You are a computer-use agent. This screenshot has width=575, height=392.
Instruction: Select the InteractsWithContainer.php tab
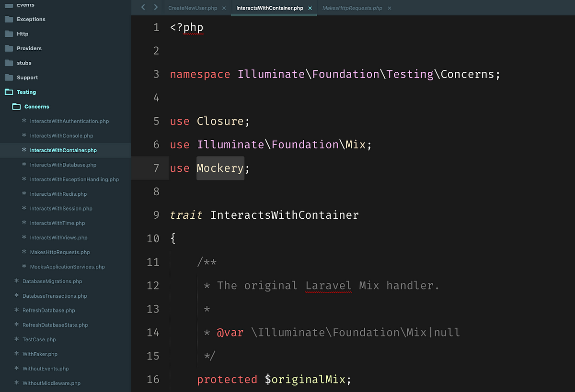pyautogui.click(x=270, y=8)
